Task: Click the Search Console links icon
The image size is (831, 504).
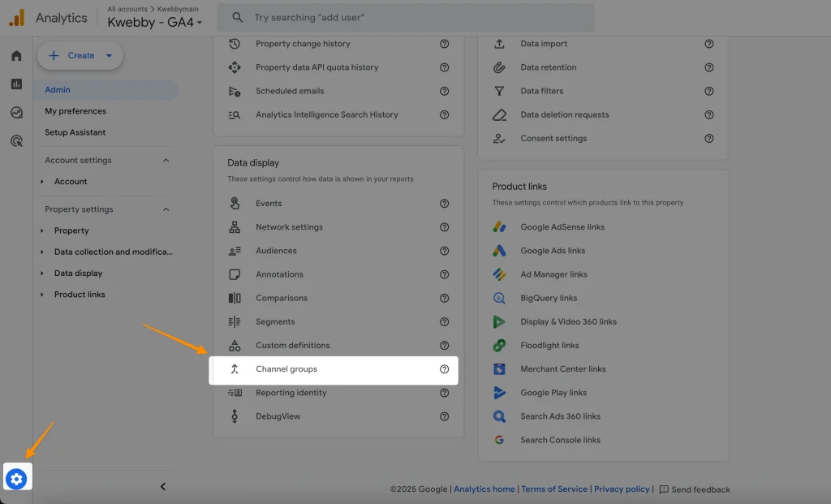Action: pos(502,440)
